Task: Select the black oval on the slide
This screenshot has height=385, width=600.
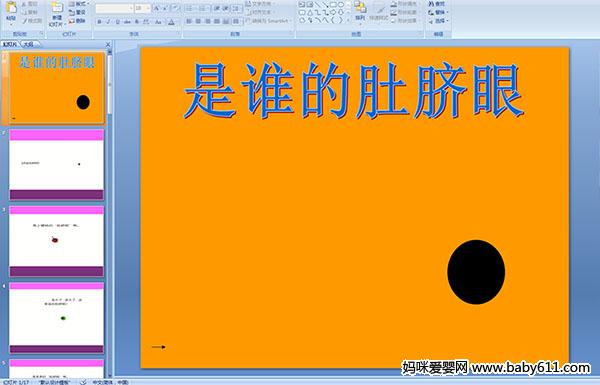Action: pos(476,272)
